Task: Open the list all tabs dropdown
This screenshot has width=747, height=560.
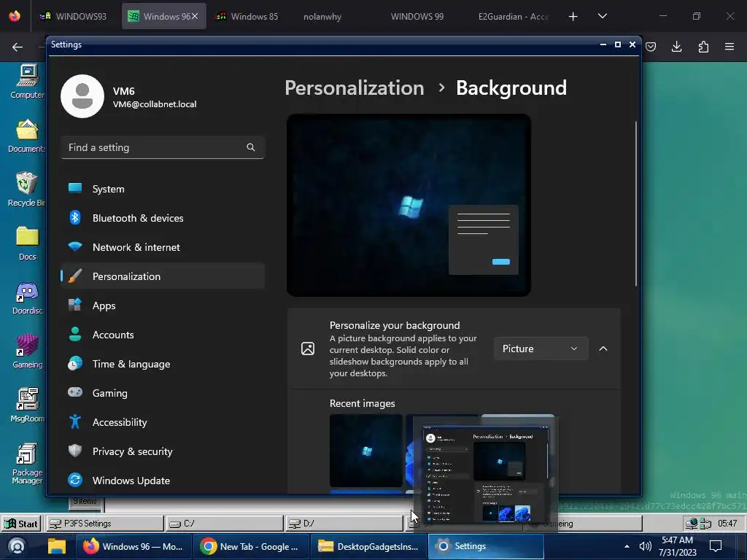Action: [602, 16]
